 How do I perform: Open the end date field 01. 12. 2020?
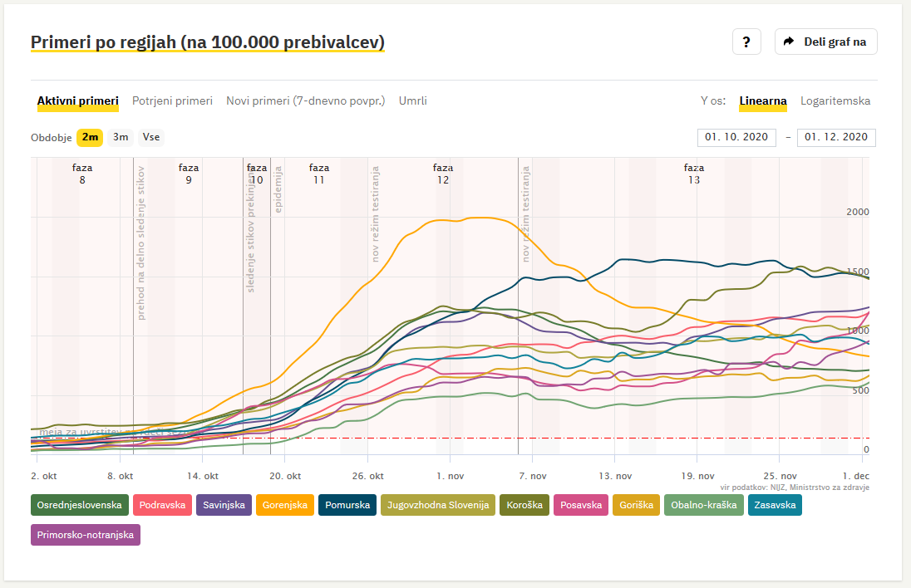(x=835, y=137)
